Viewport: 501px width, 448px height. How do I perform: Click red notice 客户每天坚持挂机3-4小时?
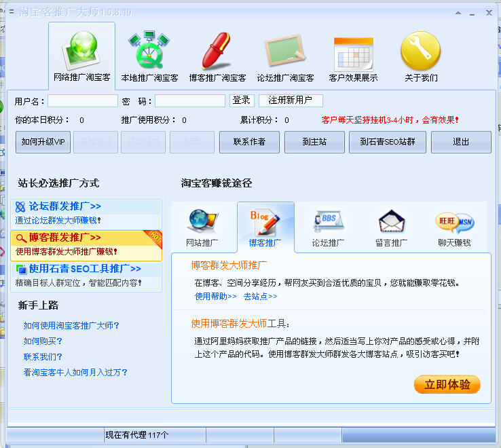(x=390, y=120)
